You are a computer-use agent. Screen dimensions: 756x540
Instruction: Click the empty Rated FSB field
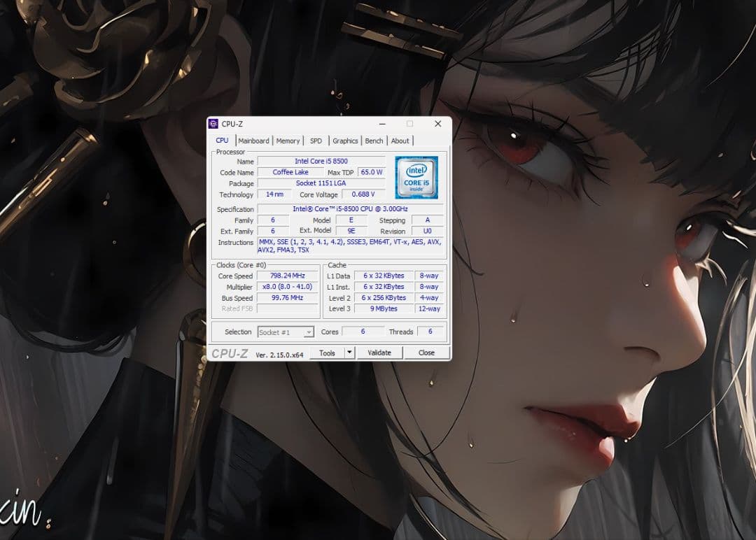point(288,308)
